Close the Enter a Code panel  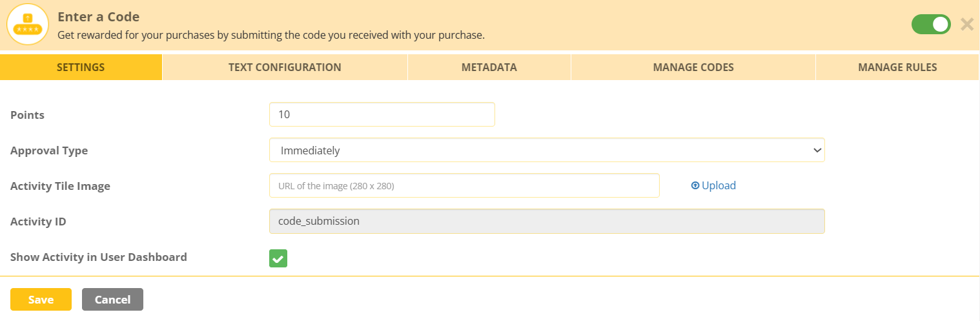tap(966, 25)
